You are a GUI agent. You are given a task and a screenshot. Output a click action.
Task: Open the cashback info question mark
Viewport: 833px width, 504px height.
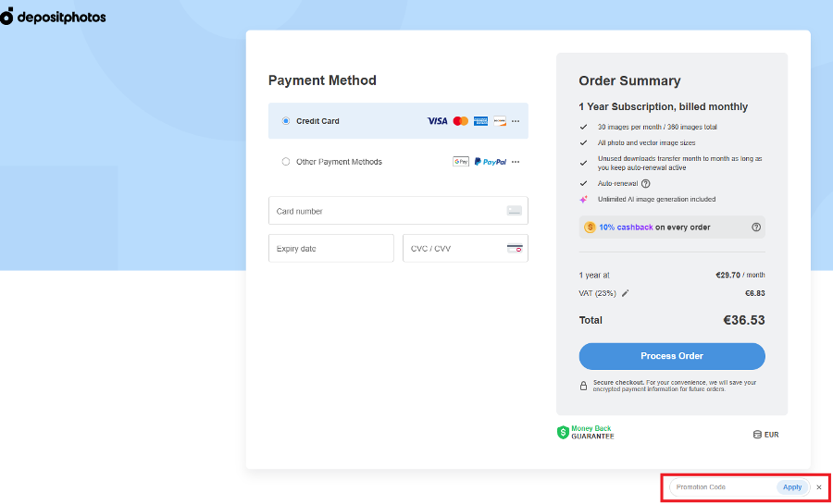pyautogui.click(x=756, y=227)
